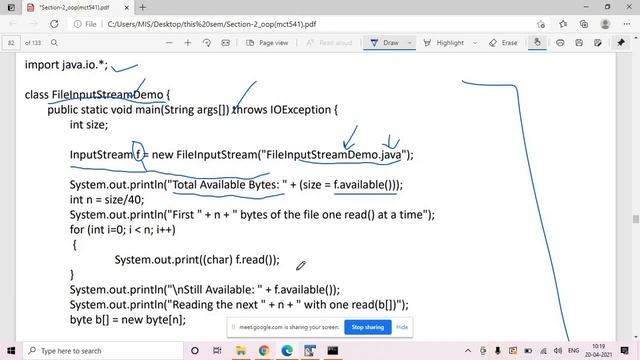Click the text "int size;"
The image size is (640, 360).
[x=89, y=124]
